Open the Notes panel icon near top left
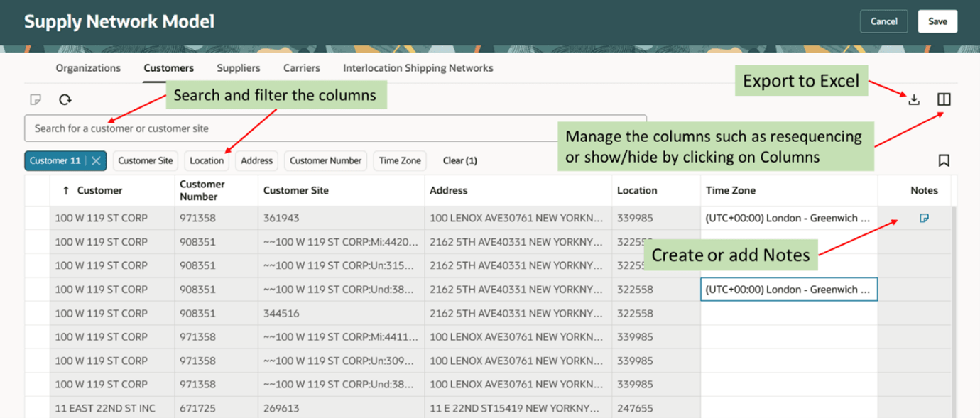Image resolution: width=980 pixels, height=418 pixels. (x=36, y=99)
